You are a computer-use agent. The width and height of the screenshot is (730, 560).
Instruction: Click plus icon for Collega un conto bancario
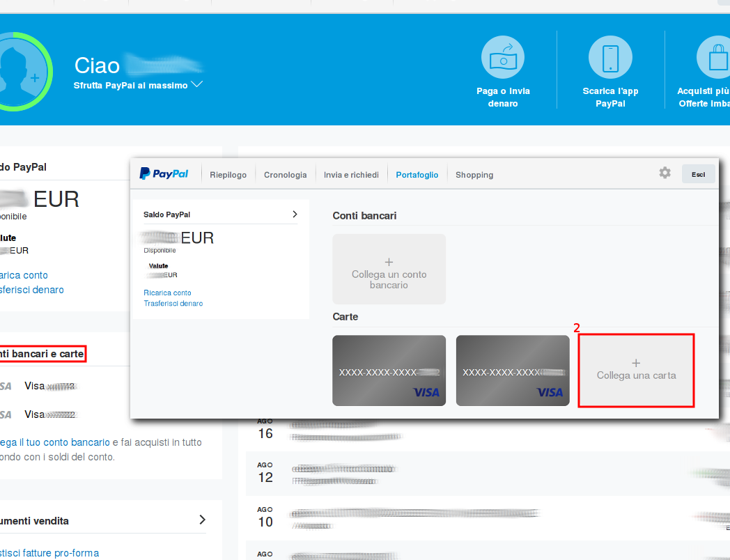(389, 262)
